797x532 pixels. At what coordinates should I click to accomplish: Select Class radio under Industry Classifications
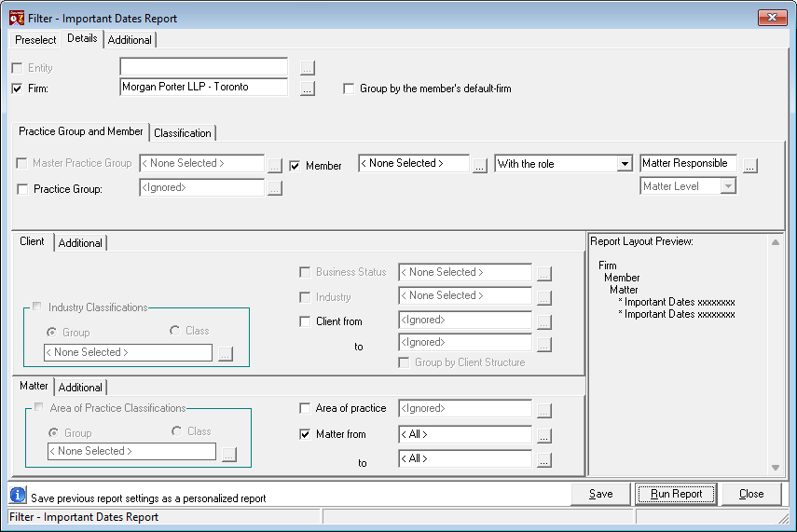tap(175, 331)
